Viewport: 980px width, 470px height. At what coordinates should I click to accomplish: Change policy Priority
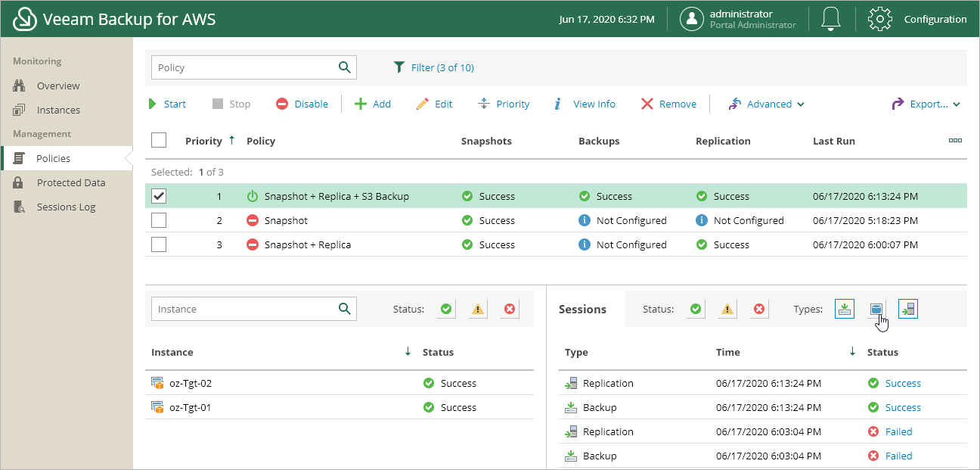[504, 104]
